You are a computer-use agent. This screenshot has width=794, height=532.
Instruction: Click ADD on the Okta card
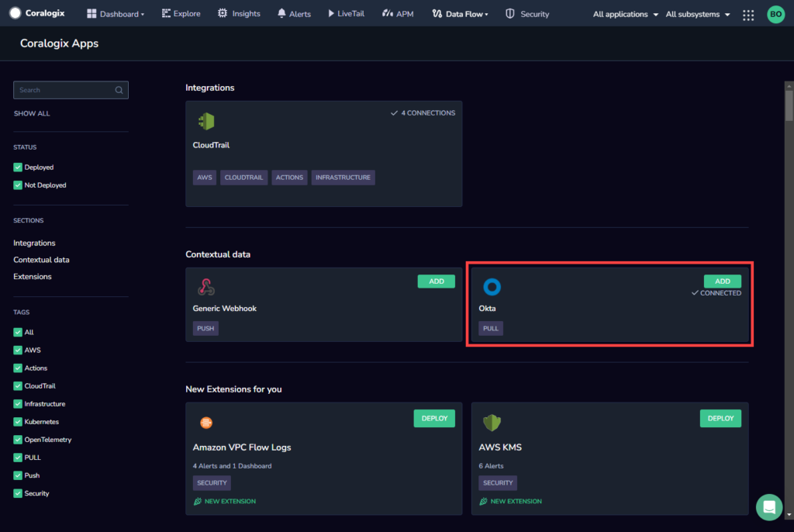(x=722, y=282)
